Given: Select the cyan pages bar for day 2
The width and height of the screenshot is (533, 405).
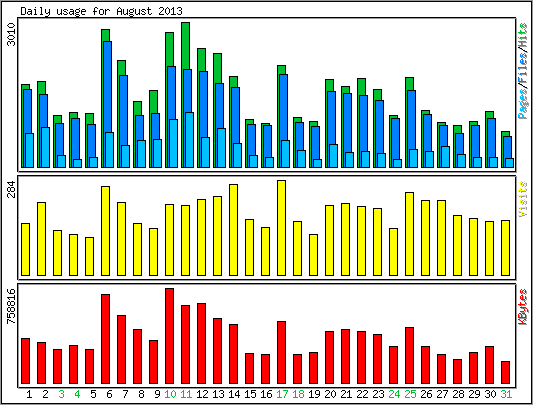Looking at the screenshot, I should 46,147.
